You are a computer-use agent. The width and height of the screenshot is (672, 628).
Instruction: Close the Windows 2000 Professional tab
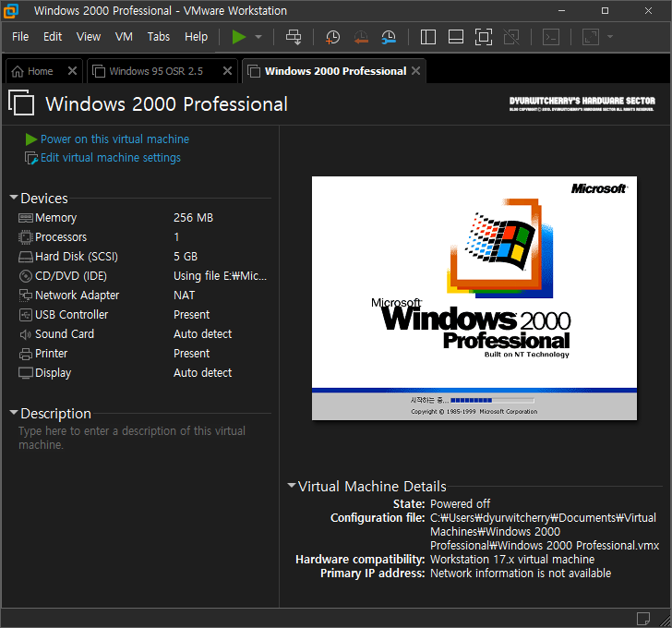point(415,71)
